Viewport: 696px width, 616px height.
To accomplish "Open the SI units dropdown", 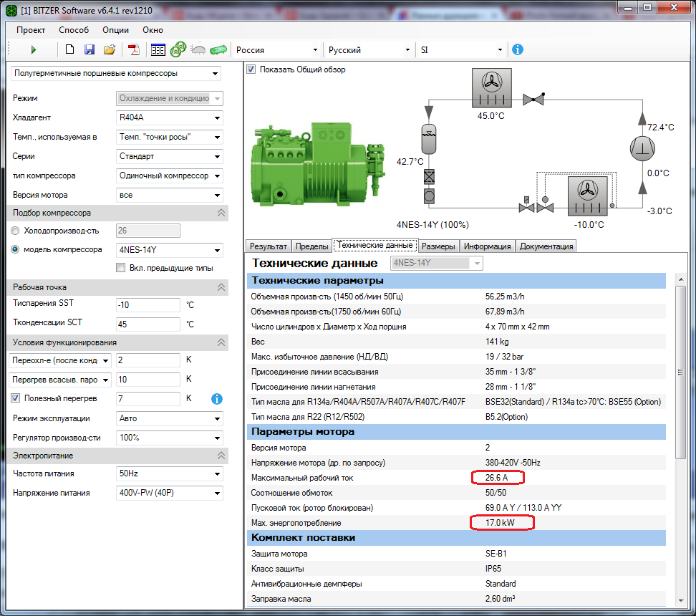I will [461, 49].
